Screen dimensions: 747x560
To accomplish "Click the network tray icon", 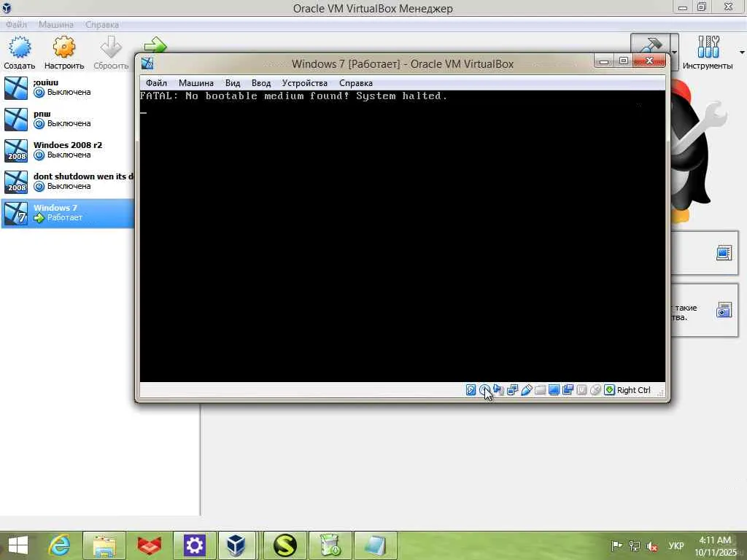I will 634,545.
